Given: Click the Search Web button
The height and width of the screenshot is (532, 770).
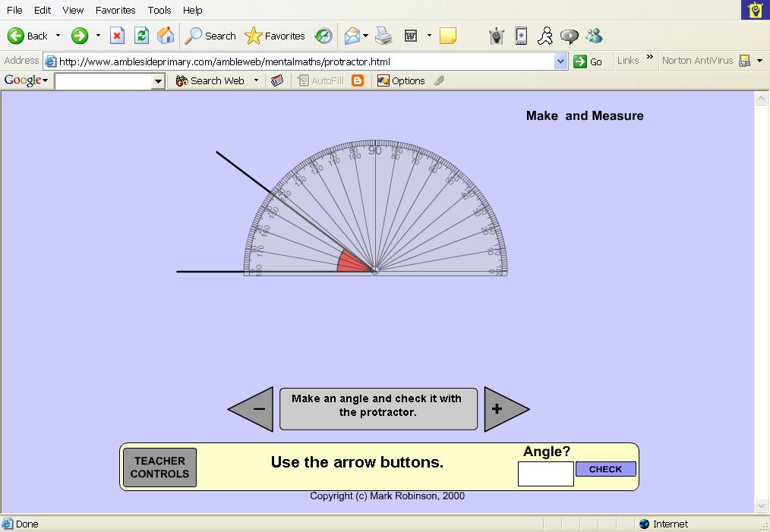Looking at the screenshot, I should tap(210, 80).
